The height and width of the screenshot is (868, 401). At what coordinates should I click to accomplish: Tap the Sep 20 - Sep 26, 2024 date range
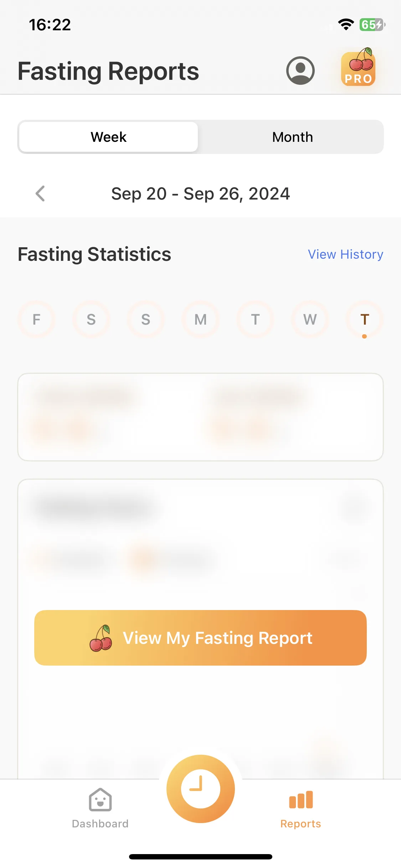pyautogui.click(x=200, y=193)
